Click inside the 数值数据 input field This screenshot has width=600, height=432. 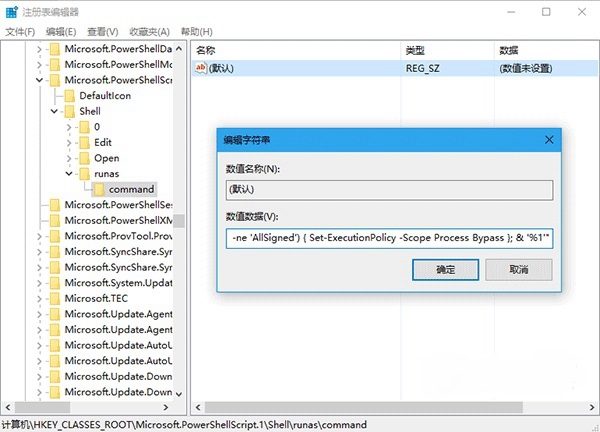coord(388,238)
